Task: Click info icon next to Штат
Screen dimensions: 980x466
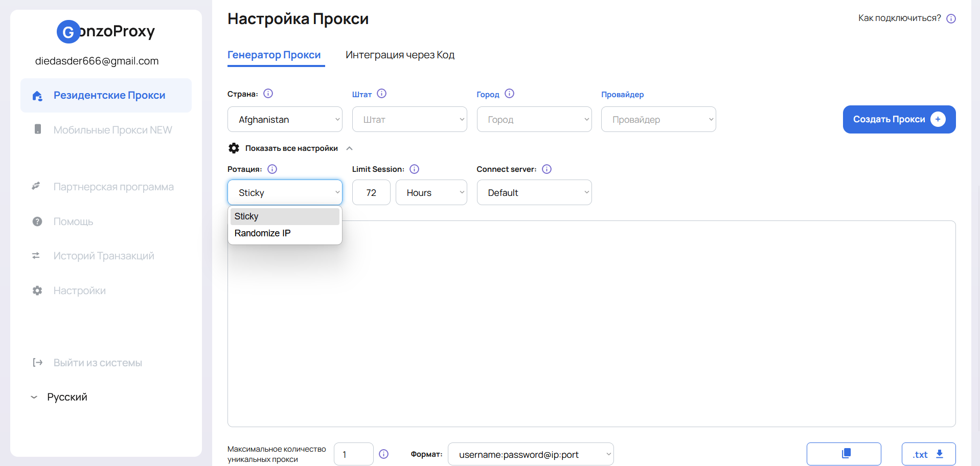Action: (x=381, y=94)
